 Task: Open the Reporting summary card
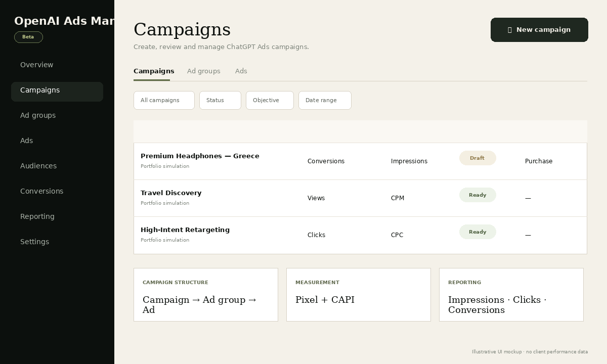(x=511, y=295)
